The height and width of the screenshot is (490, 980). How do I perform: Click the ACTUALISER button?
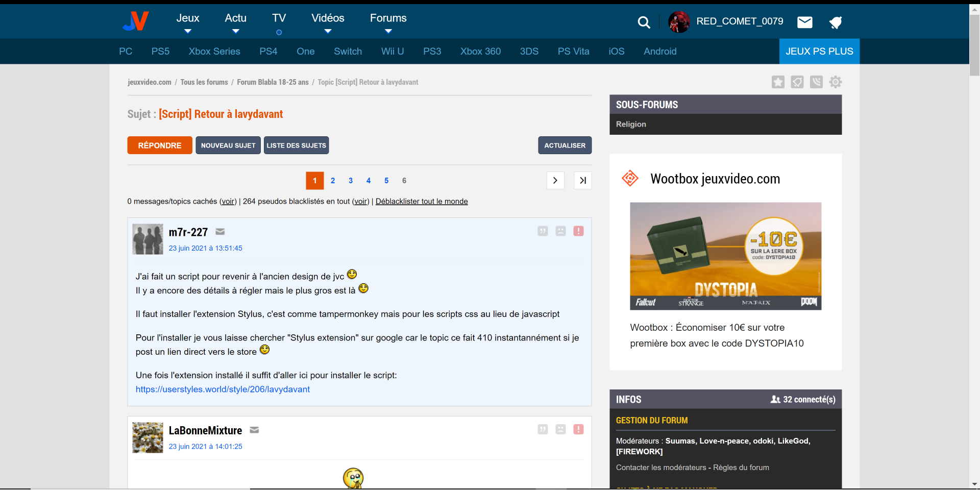(x=565, y=145)
